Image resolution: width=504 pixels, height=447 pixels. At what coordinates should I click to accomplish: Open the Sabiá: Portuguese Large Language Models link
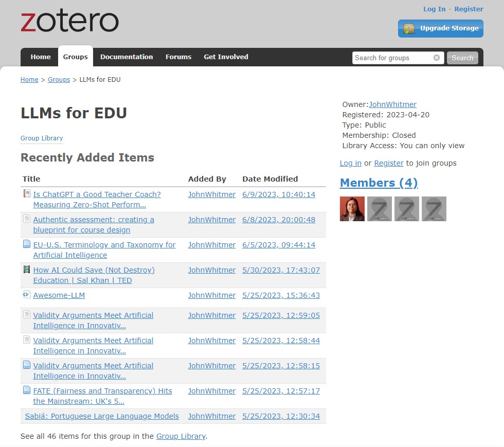pyautogui.click(x=102, y=416)
